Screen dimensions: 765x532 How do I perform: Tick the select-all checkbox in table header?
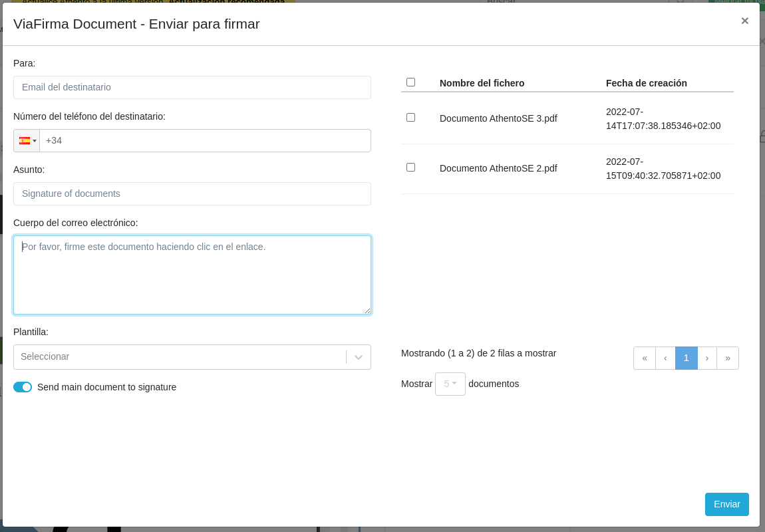coord(410,82)
